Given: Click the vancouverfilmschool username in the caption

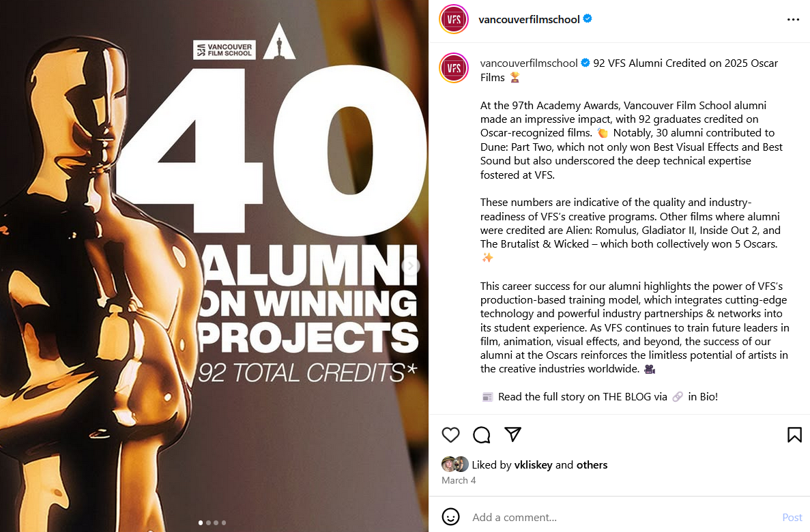Looking at the screenshot, I should pyautogui.click(x=529, y=63).
